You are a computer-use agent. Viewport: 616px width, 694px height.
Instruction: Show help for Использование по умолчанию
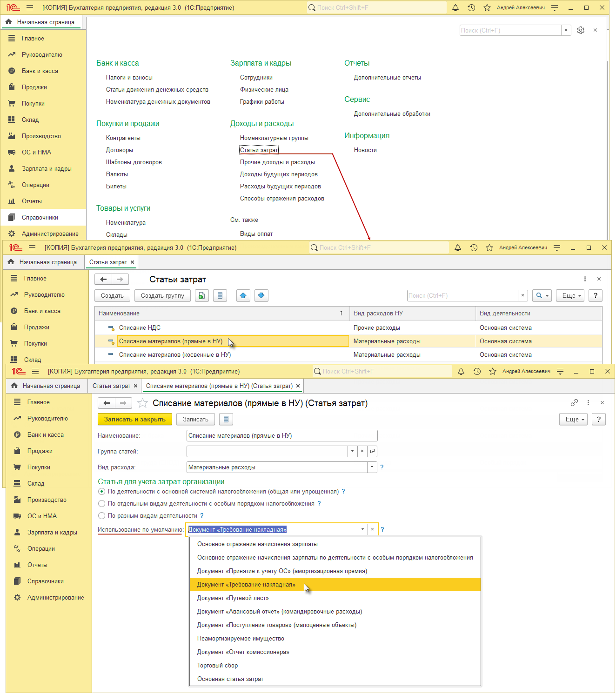(382, 529)
